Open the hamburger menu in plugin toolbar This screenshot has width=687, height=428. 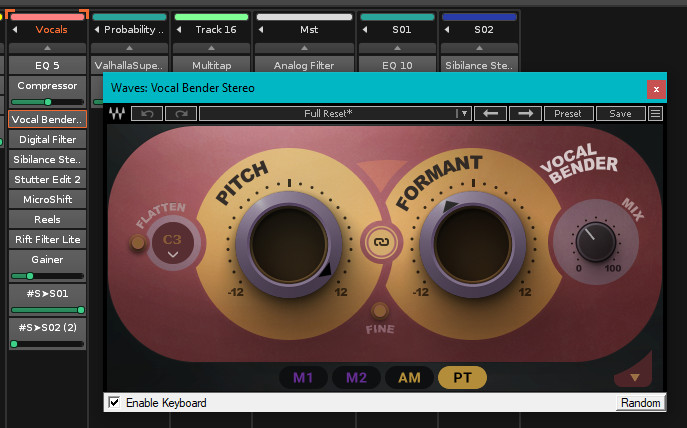coord(655,113)
